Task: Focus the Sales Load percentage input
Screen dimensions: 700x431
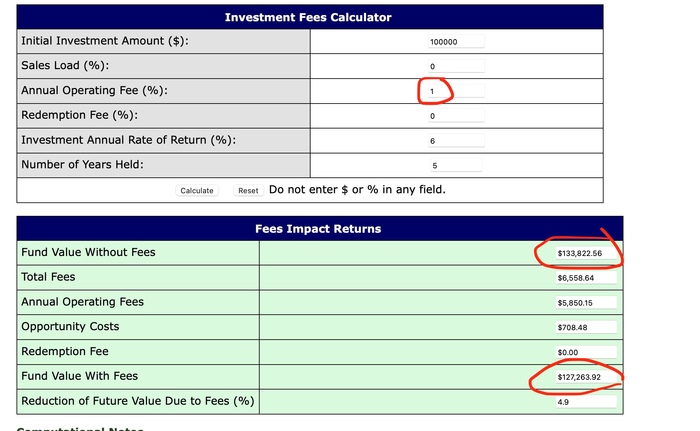Action: pos(456,66)
